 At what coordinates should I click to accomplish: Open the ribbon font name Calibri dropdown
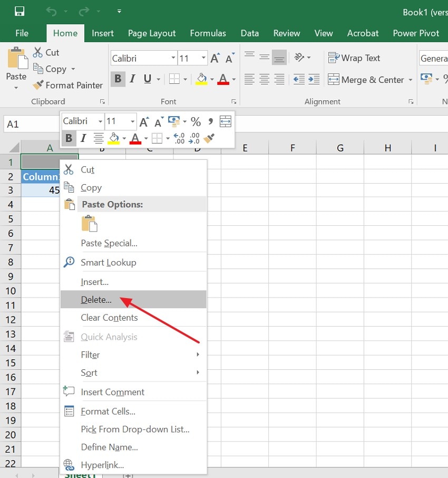coord(173,58)
